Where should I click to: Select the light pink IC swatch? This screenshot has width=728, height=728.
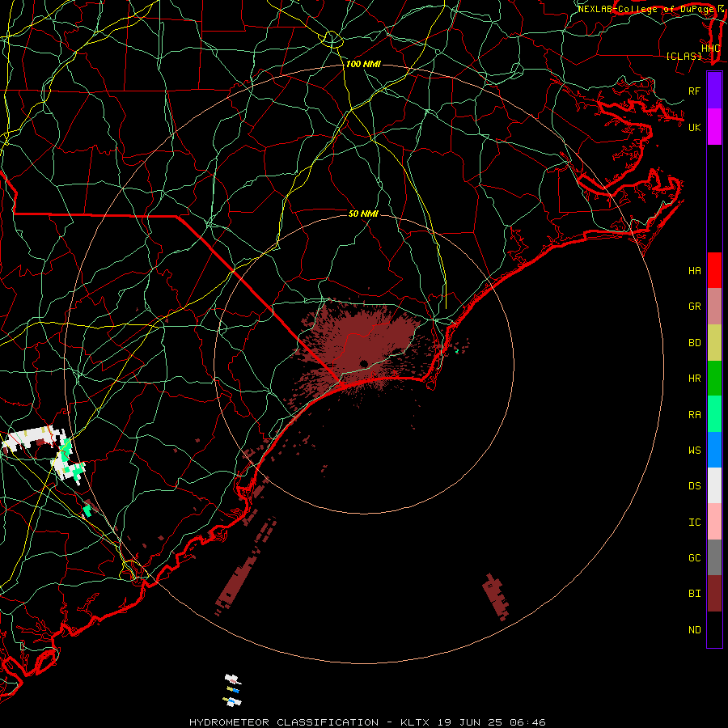point(714,522)
